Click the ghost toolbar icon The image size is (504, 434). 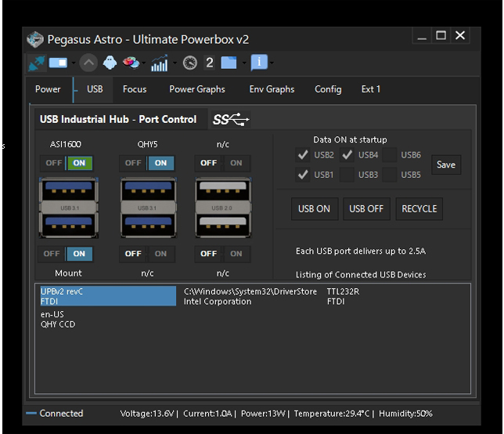coord(110,63)
